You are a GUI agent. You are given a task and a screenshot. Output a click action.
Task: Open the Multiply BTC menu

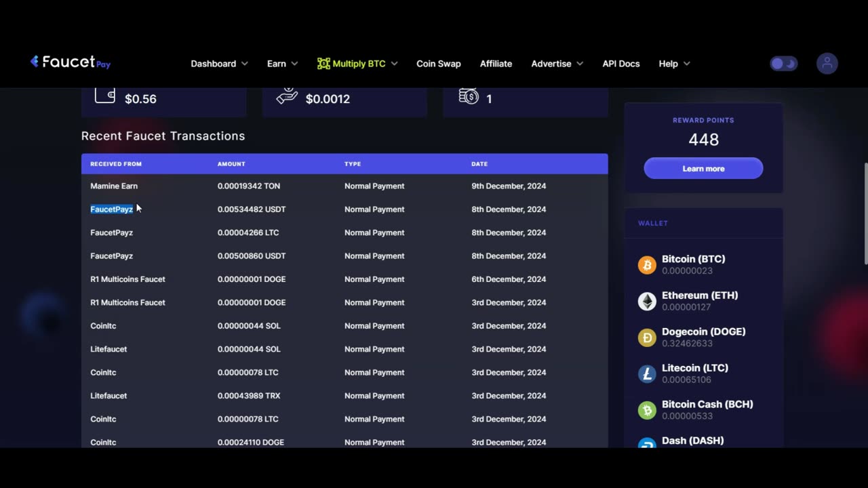coord(357,64)
